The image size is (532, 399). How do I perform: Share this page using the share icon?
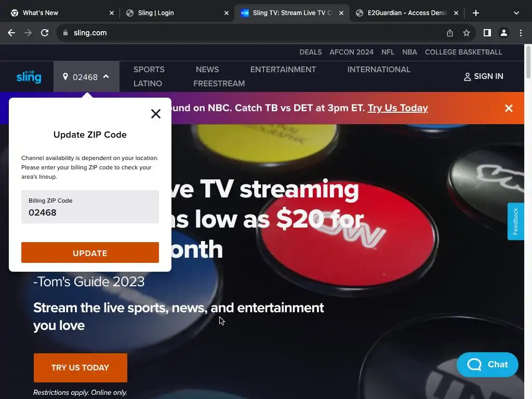pyautogui.click(x=450, y=33)
